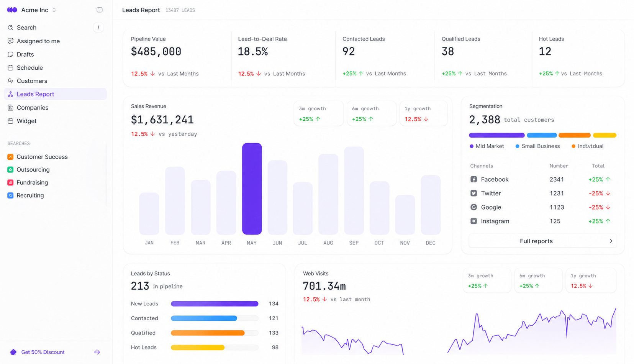The height and width of the screenshot is (364, 634).
Task: Click the orange Individual segment bar
Action: tap(575, 135)
